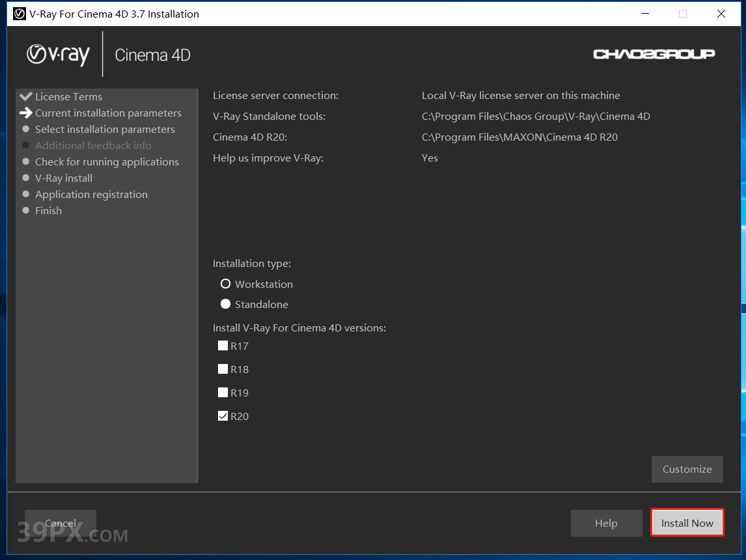Select the Finish step

pyautogui.click(x=49, y=210)
